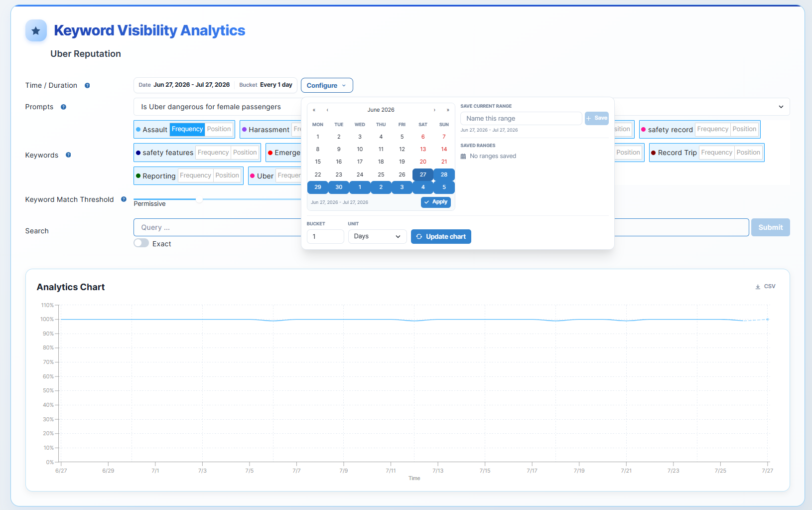Toggle Record Trip Position option
This screenshot has width=812, height=510.
click(x=748, y=153)
